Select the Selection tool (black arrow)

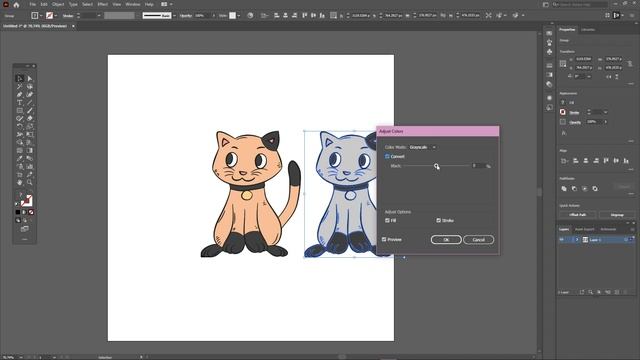(x=20, y=78)
